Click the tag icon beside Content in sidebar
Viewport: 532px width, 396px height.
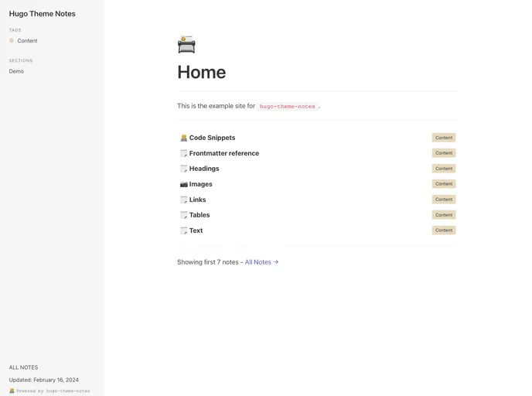[x=12, y=41]
